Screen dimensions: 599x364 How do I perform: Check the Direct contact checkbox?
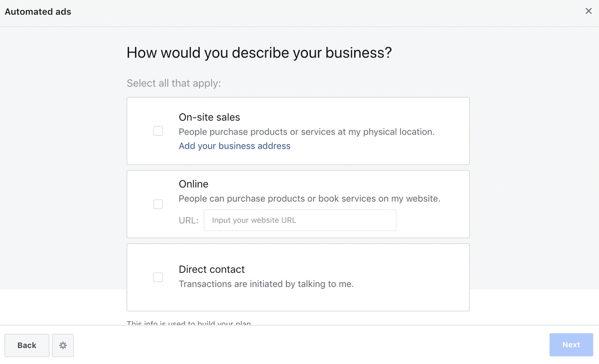[158, 277]
